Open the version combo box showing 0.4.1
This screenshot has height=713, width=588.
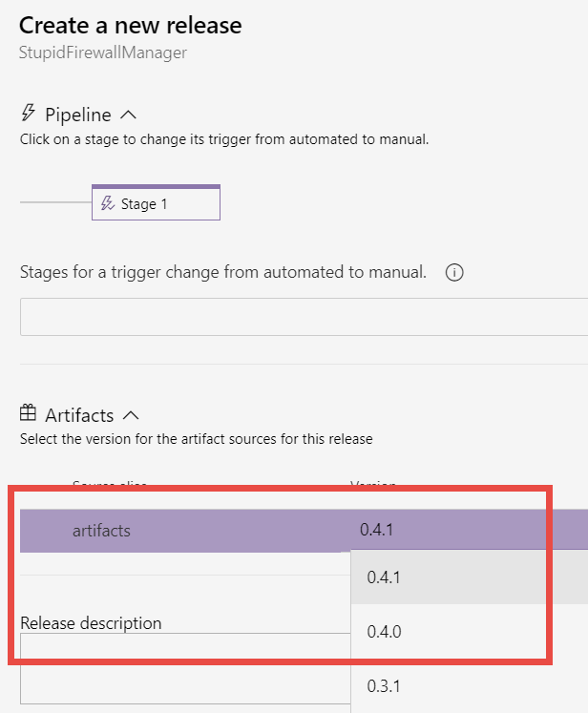click(470, 530)
